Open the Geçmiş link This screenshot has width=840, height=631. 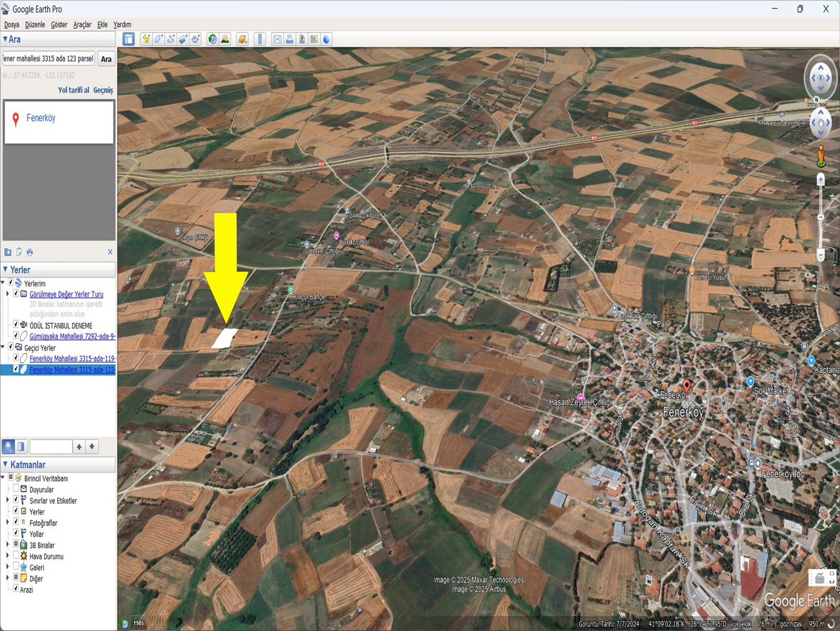click(103, 90)
